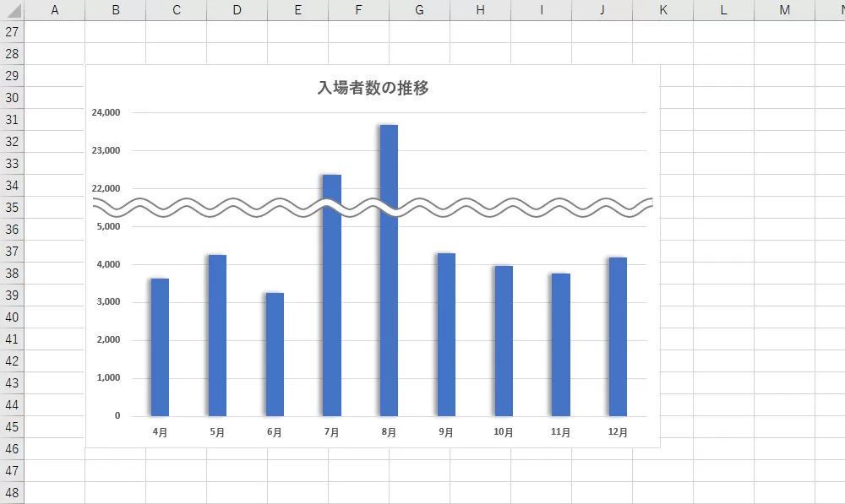Click the Select All corner triangle
Screen dimensions: 845x504
pos(13,10)
